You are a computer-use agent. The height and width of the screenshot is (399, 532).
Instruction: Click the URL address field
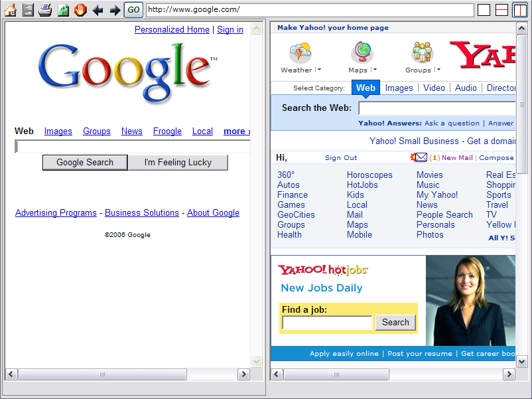310,10
